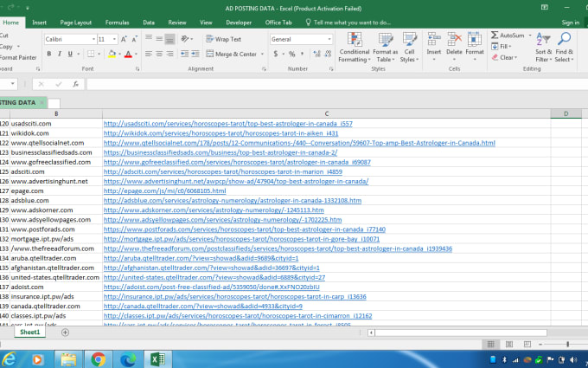Decrease indent
This screenshot has width=588, height=368.
[x=184, y=54]
